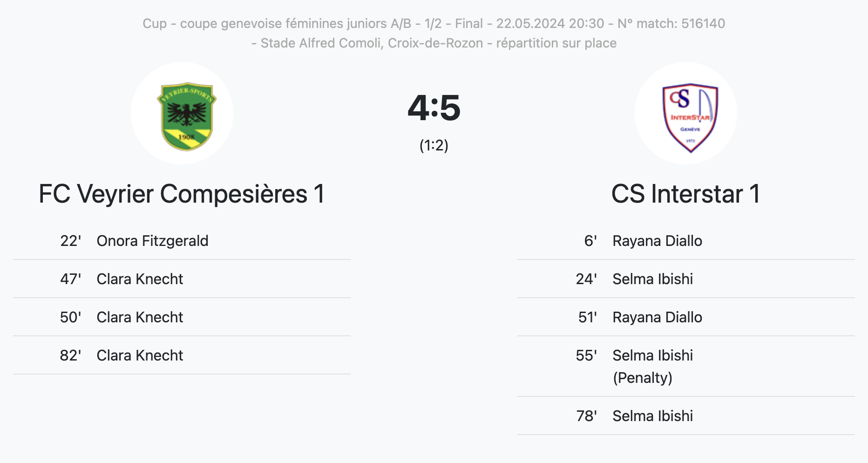Select Selma Ibishi's 55' goal entry
The height and width of the screenshot is (463, 868).
[652, 355]
